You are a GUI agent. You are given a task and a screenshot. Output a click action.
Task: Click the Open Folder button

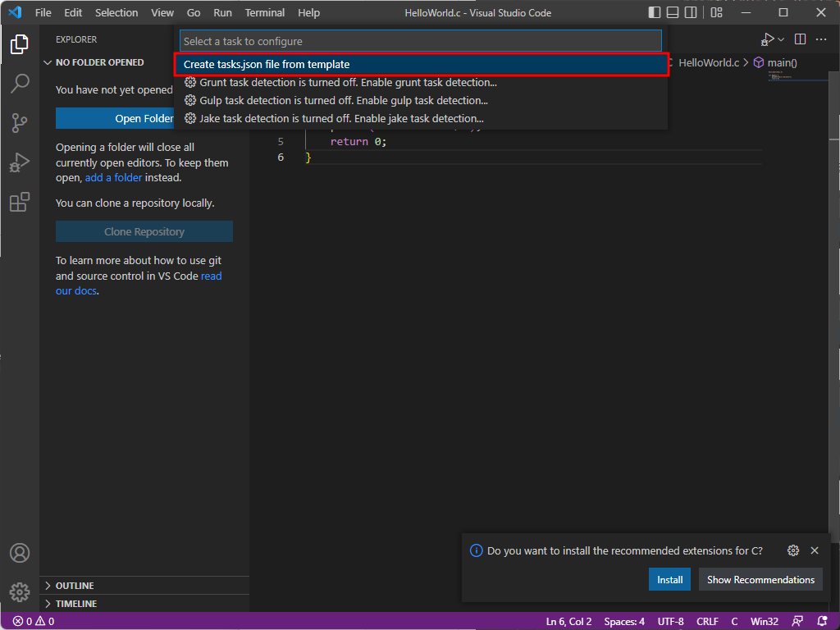click(115, 118)
